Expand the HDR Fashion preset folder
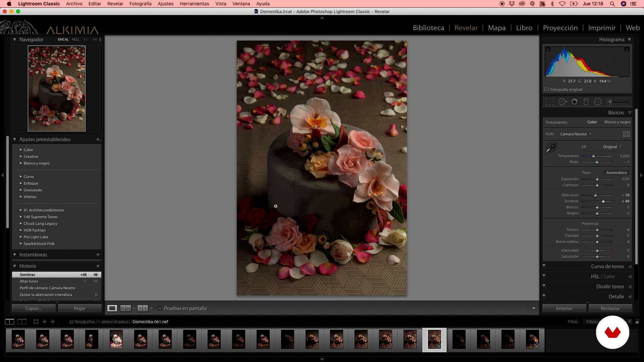 point(21,230)
